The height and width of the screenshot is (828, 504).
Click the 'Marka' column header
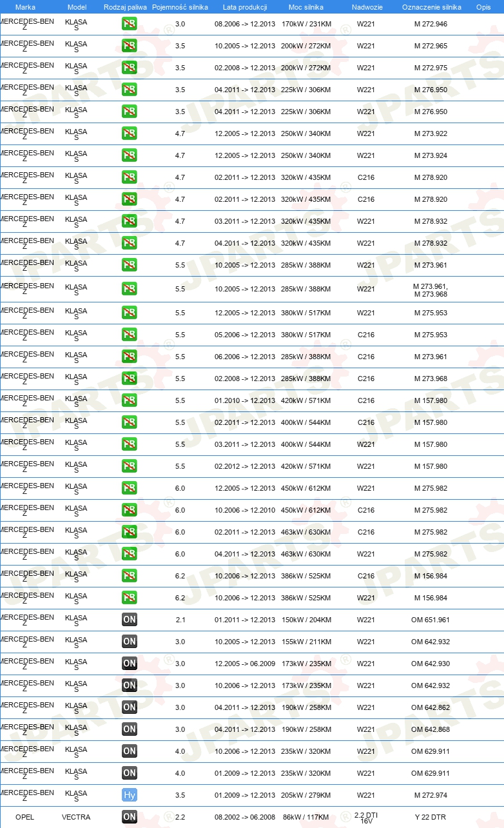[x=25, y=7]
